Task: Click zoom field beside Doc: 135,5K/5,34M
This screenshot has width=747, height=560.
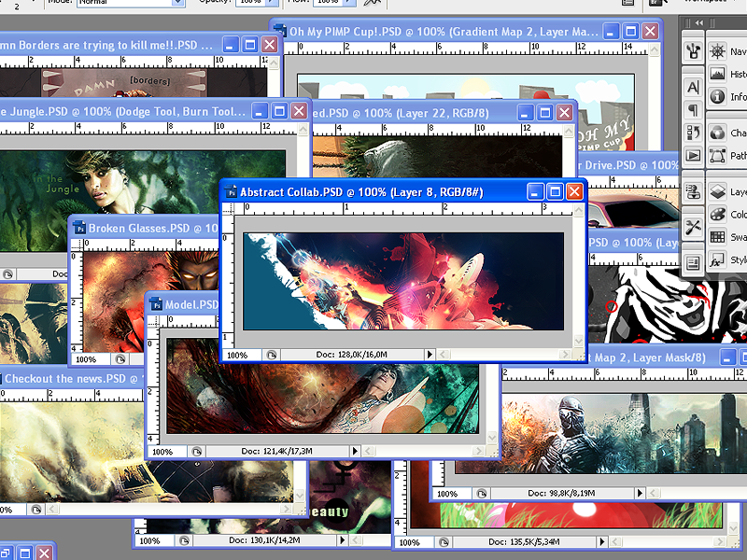Action: (x=414, y=542)
